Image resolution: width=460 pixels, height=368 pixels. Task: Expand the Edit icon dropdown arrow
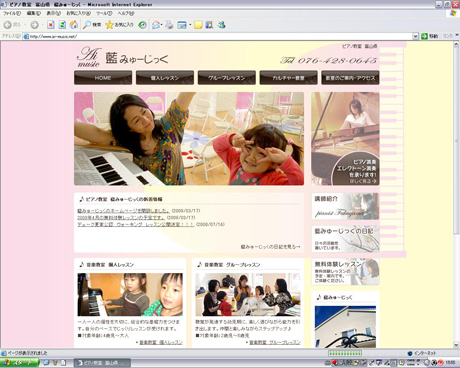click(190, 25)
